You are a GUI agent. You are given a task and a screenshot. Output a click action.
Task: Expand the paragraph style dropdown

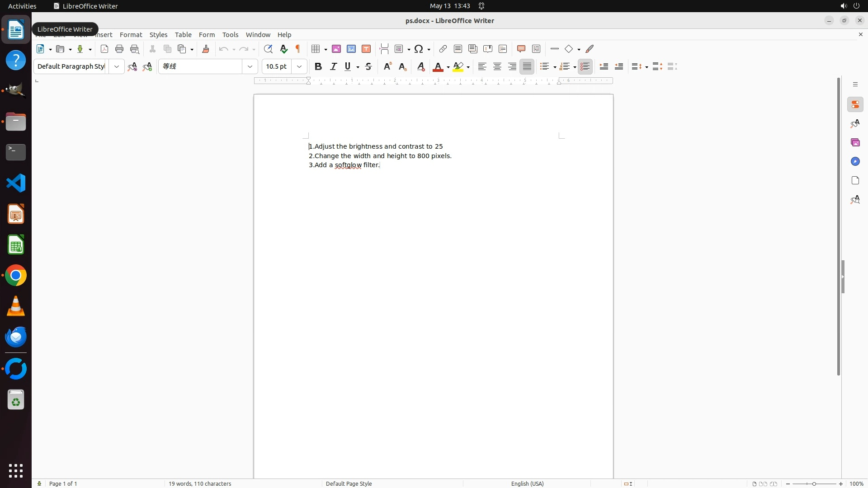[x=117, y=66]
